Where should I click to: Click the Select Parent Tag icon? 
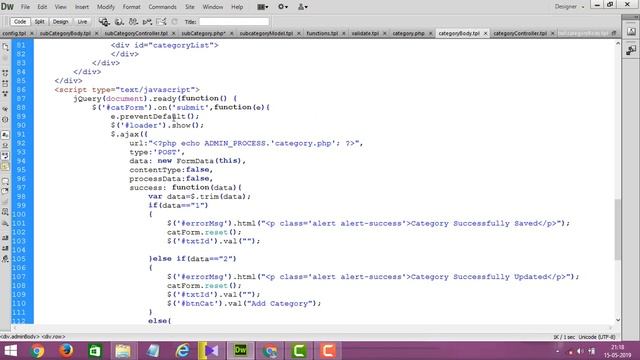point(5,109)
